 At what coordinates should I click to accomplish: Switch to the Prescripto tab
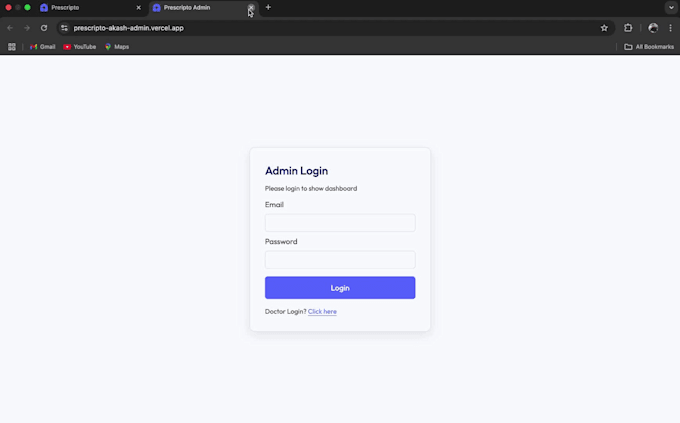click(90, 7)
